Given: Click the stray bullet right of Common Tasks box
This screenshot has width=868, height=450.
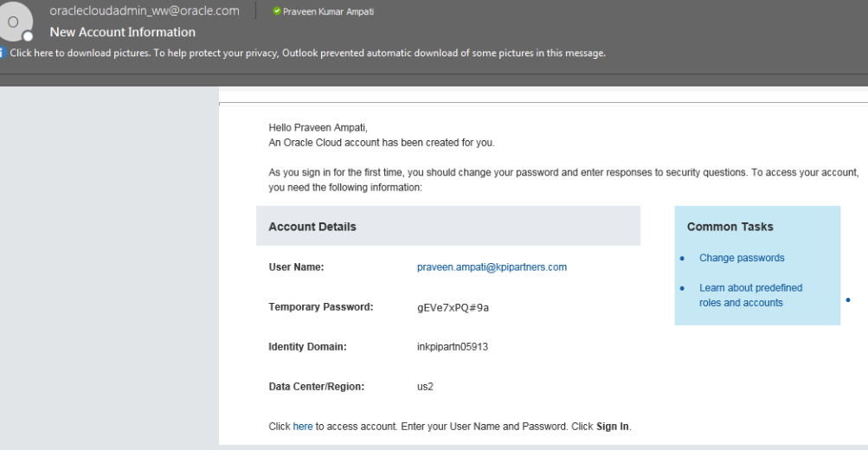Looking at the screenshot, I should [x=848, y=300].
